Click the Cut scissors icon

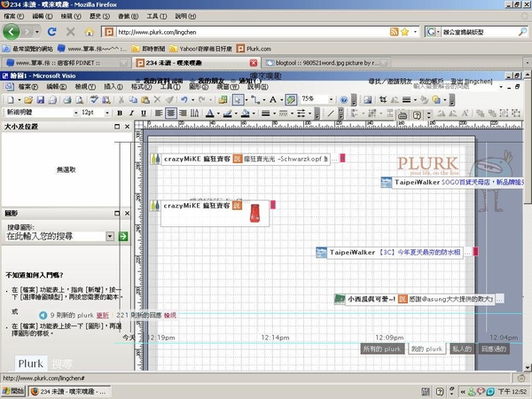coord(121,99)
